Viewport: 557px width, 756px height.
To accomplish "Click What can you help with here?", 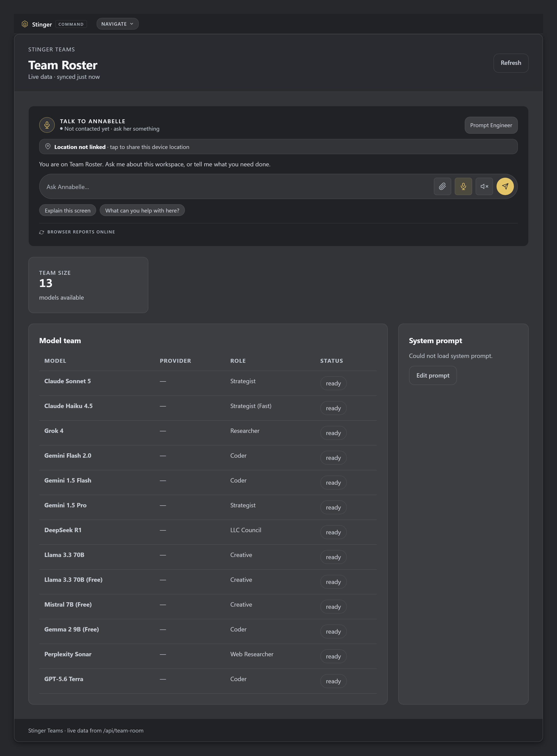I will [x=142, y=211].
